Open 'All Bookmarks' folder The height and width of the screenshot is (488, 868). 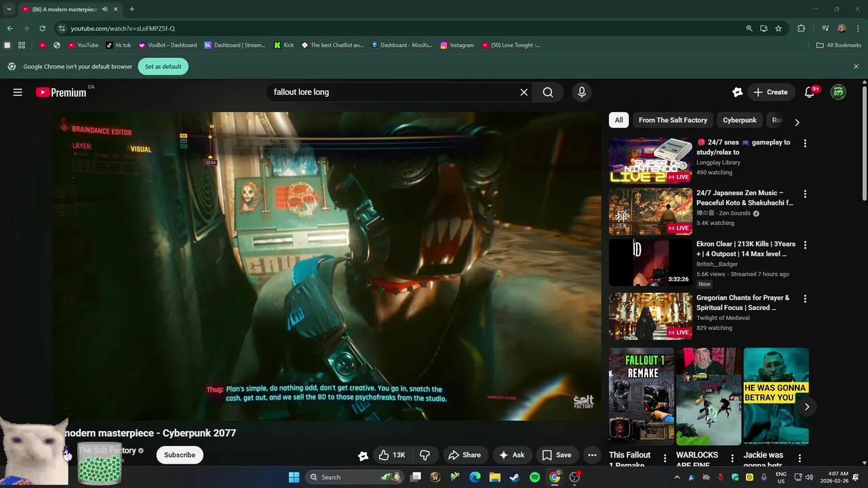tap(839, 45)
